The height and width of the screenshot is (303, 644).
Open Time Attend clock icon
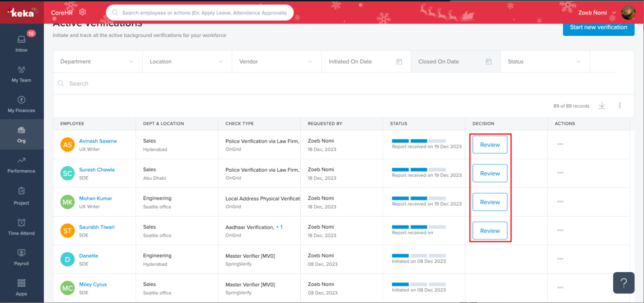tap(21, 223)
